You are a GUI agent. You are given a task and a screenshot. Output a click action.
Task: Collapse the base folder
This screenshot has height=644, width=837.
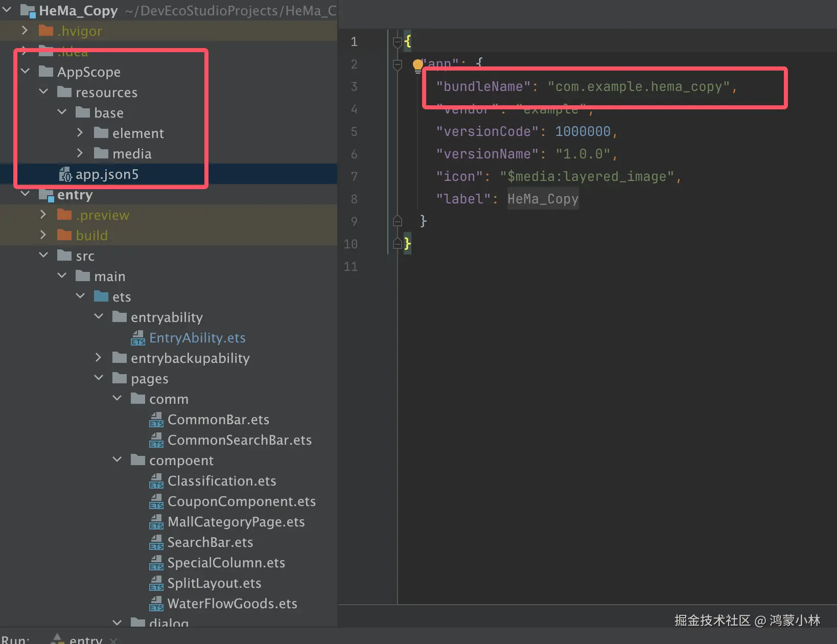[62, 112]
